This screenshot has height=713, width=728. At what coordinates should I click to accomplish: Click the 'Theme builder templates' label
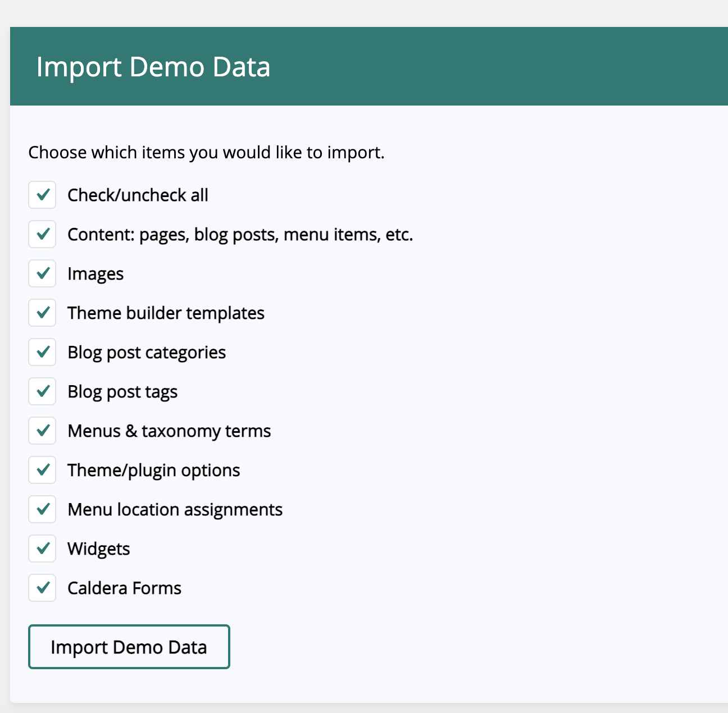click(166, 313)
